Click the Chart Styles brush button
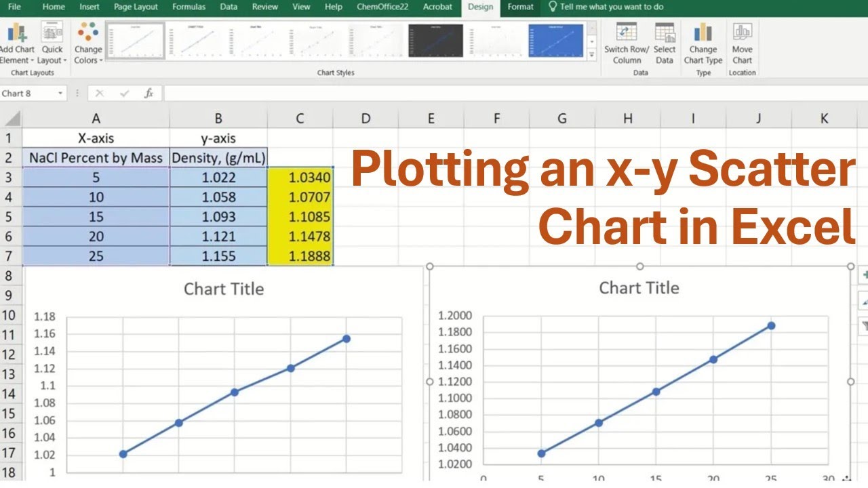 point(863,300)
